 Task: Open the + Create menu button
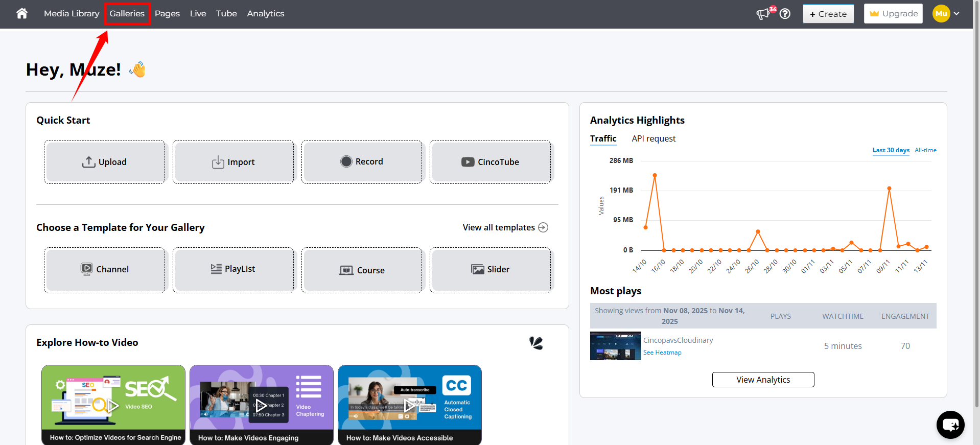[828, 14]
